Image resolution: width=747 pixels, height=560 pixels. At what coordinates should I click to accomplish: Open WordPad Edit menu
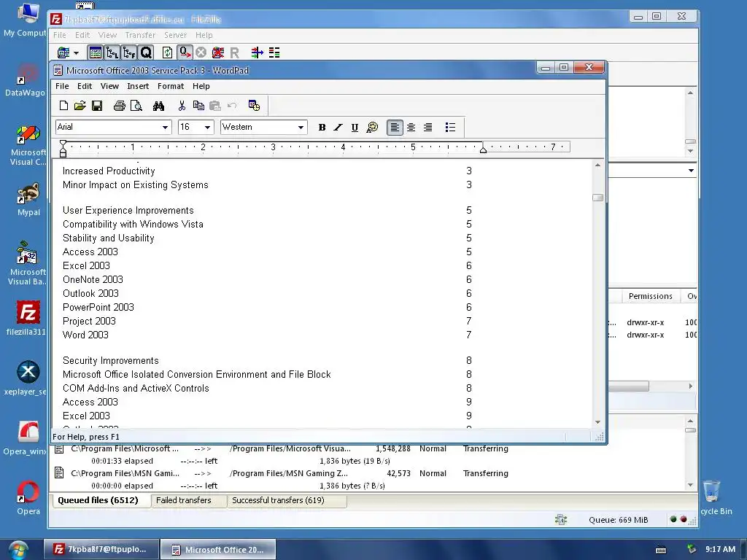pos(85,86)
